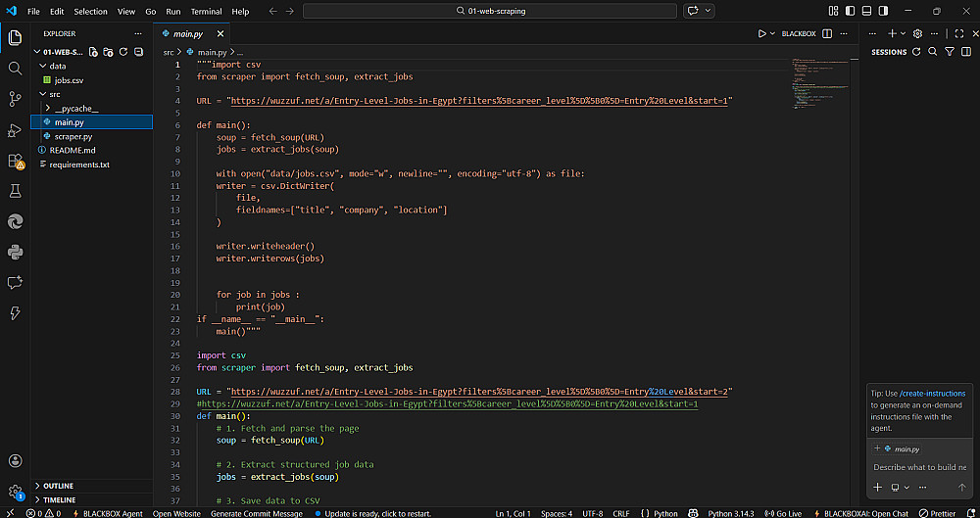
Task: Open the Source Control view
Action: tap(15, 99)
